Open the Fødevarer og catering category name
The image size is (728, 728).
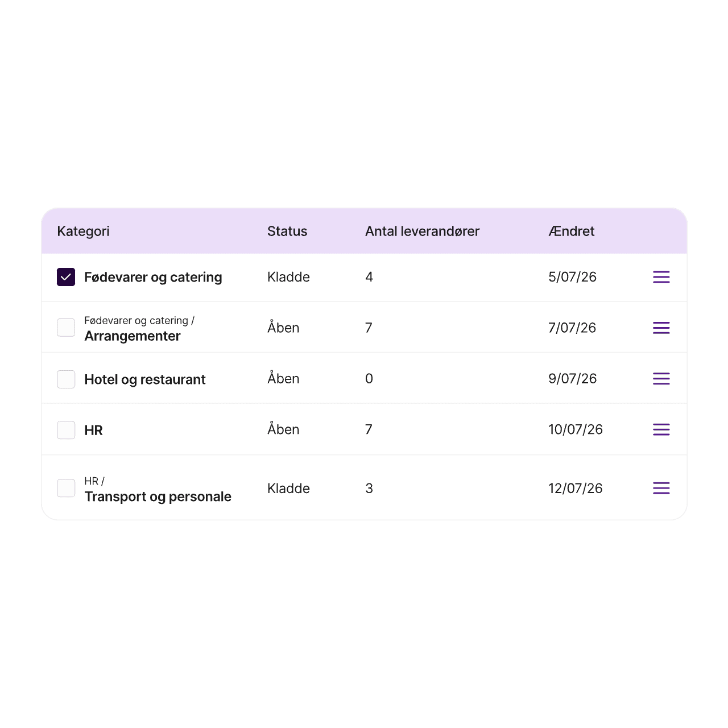point(153,278)
